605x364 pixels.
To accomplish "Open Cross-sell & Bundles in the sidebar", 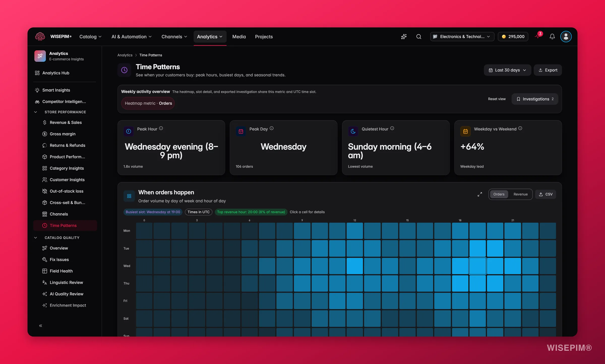I will tap(65, 203).
